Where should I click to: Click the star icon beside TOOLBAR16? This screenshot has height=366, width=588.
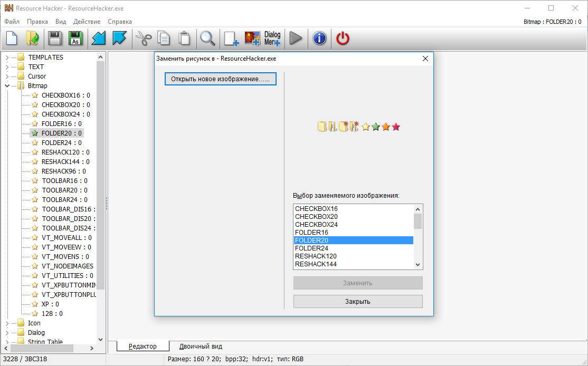tap(35, 180)
